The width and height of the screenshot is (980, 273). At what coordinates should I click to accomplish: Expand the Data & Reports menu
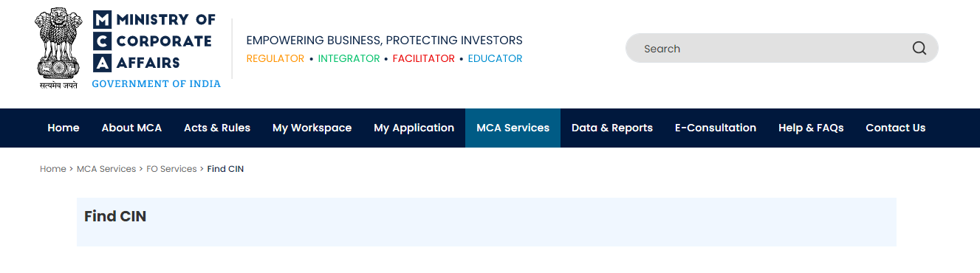pos(612,128)
